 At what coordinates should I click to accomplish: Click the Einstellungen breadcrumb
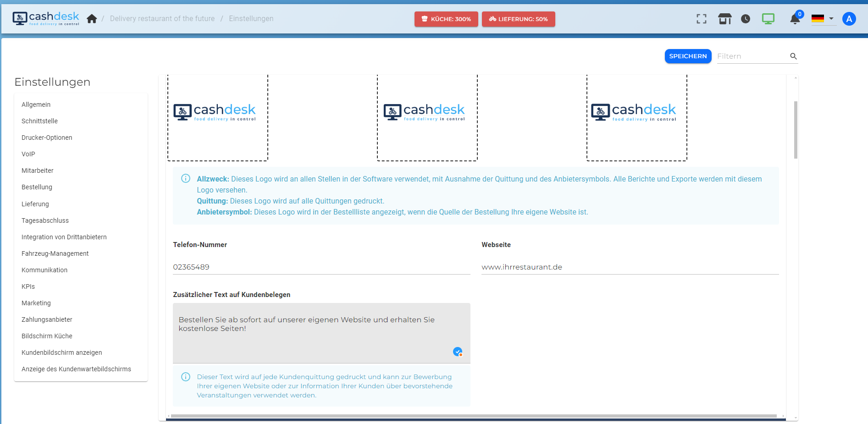point(251,19)
